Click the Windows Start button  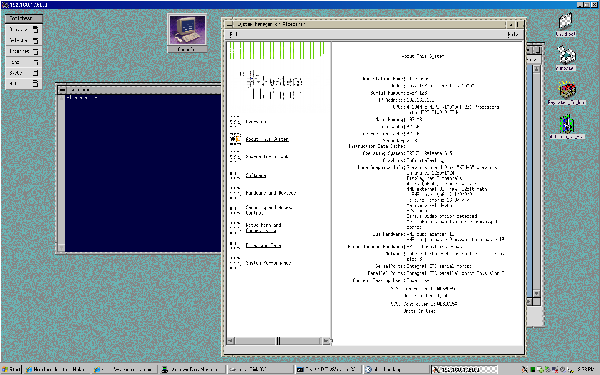tap(11, 369)
